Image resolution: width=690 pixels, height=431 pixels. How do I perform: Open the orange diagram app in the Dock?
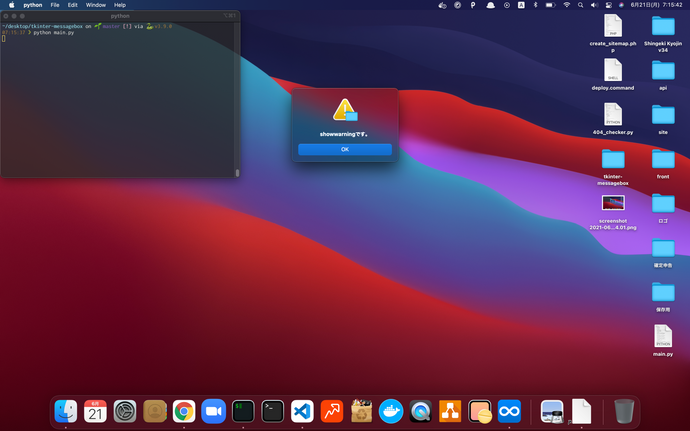[450, 411]
